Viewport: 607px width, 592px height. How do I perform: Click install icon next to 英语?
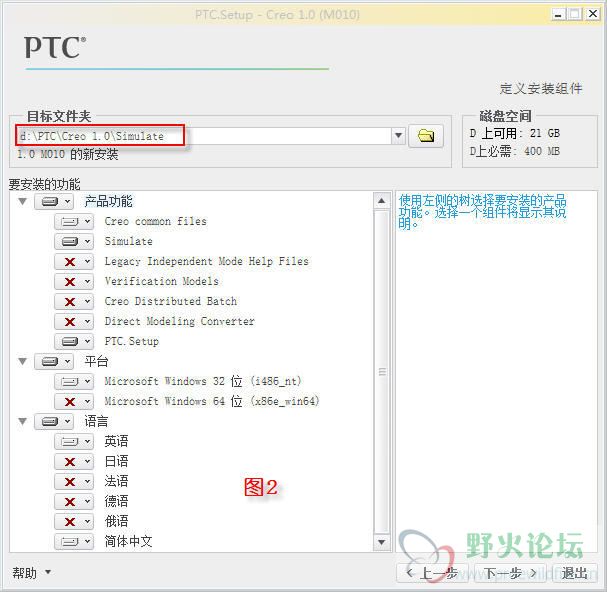pyautogui.click(x=70, y=441)
